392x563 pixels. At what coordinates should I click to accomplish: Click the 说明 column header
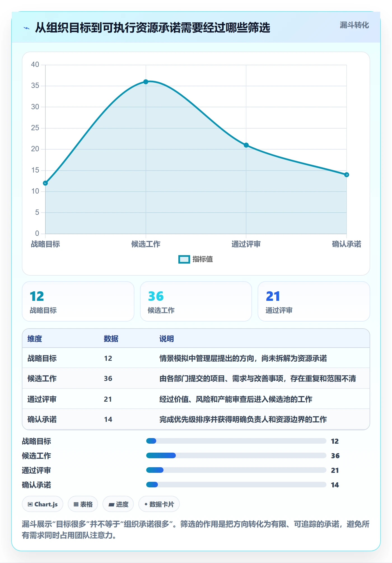click(167, 339)
